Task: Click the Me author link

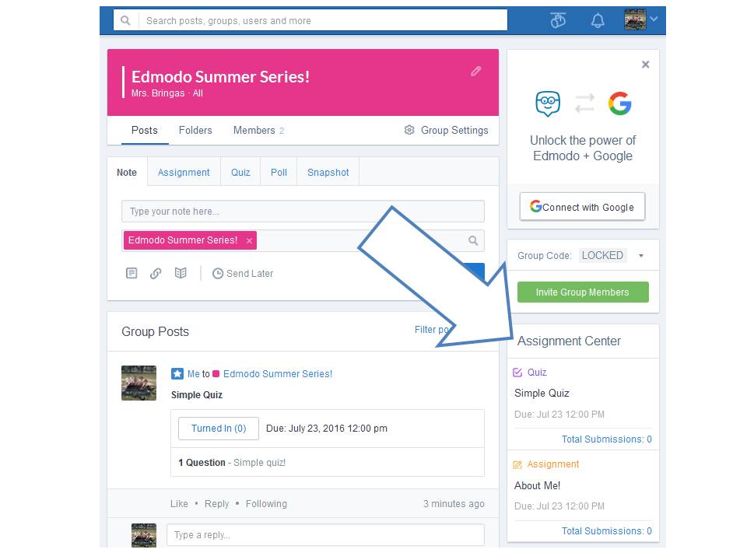Action: (x=194, y=374)
